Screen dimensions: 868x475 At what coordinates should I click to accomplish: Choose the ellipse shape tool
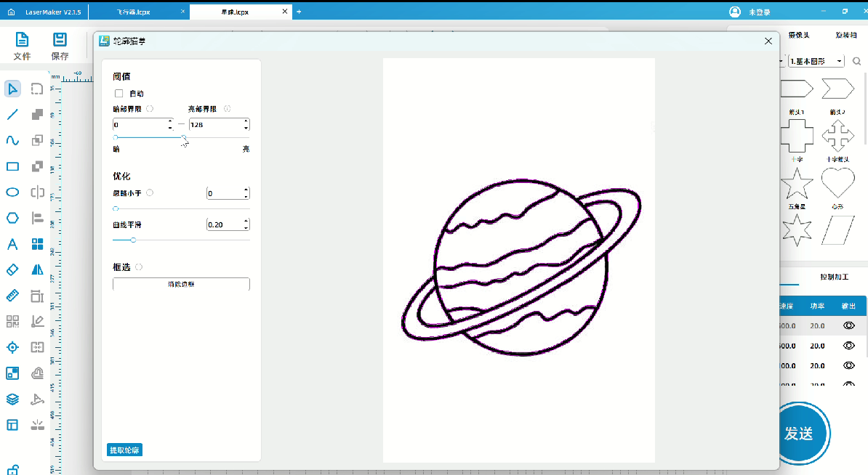click(12, 192)
